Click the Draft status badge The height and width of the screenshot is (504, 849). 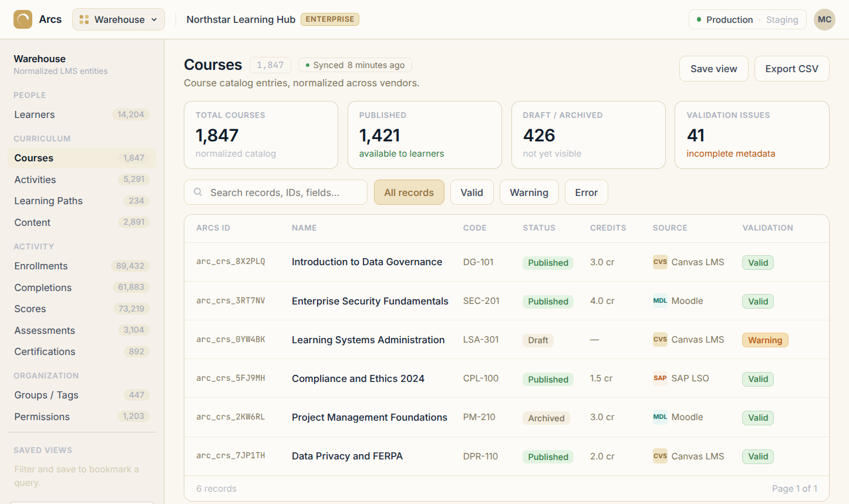tap(538, 340)
